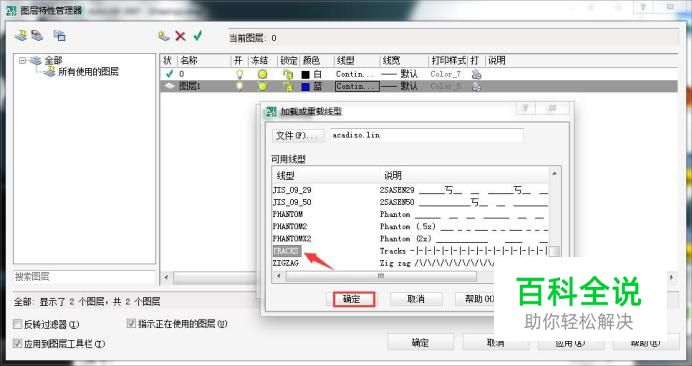Click the acadiso.lin file name field
This screenshot has width=692, height=366.
pyautogui.click(x=426, y=136)
